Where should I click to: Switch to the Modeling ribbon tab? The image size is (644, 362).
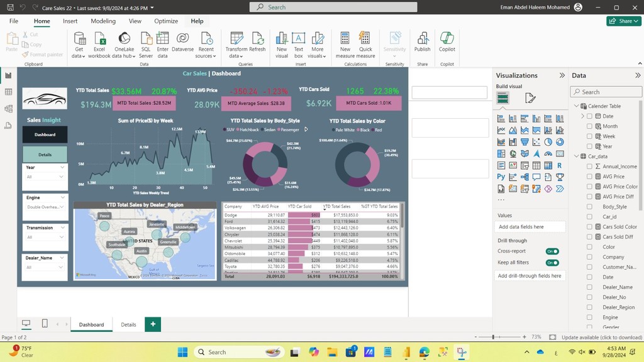tap(103, 21)
